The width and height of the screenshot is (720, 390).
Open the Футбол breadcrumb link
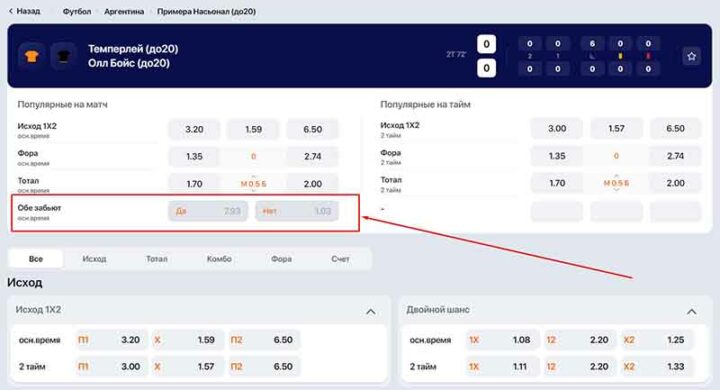pyautogui.click(x=77, y=11)
